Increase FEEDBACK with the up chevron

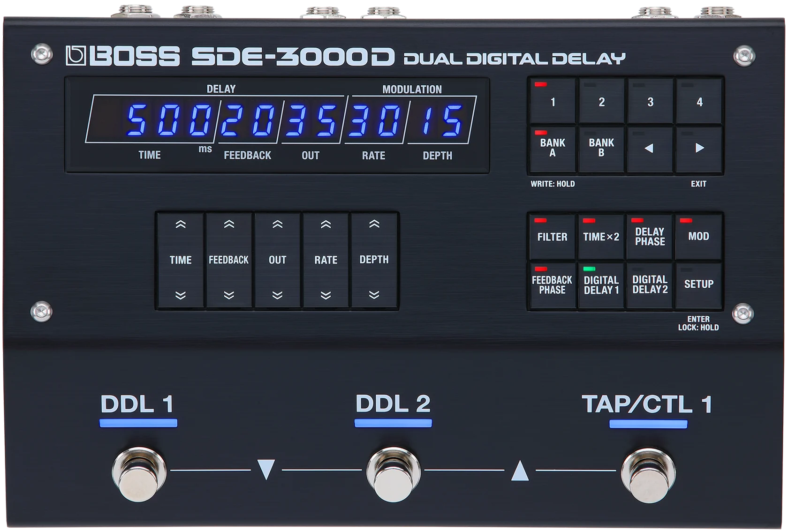click(x=229, y=225)
